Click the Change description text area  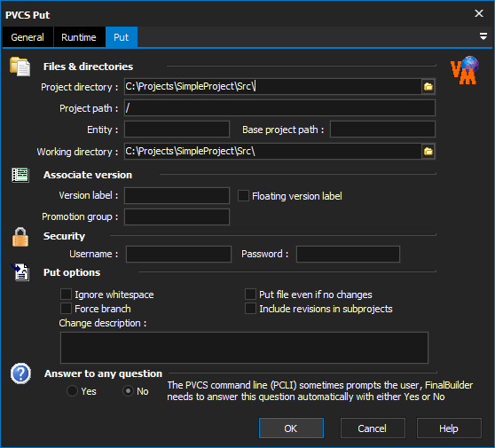pos(244,348)
